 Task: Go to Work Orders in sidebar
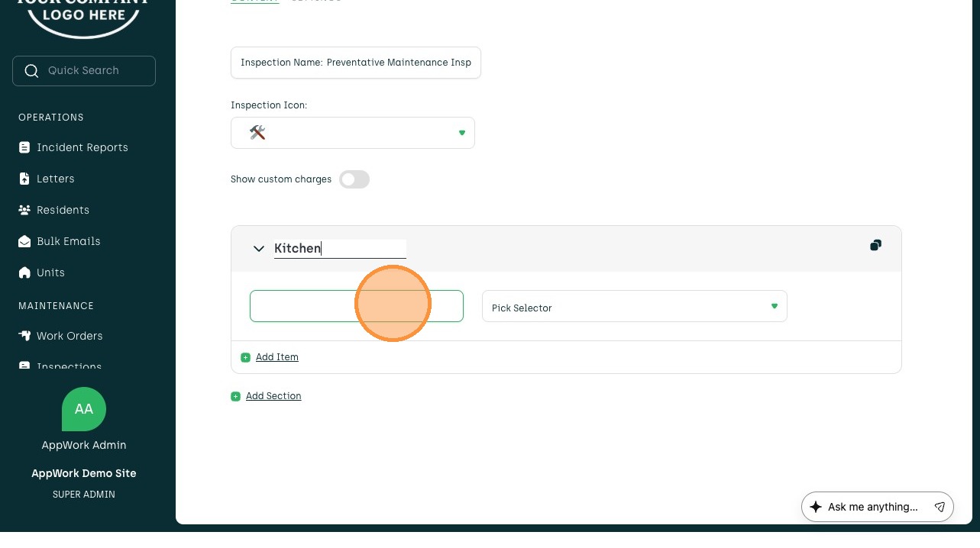[69, 336]
